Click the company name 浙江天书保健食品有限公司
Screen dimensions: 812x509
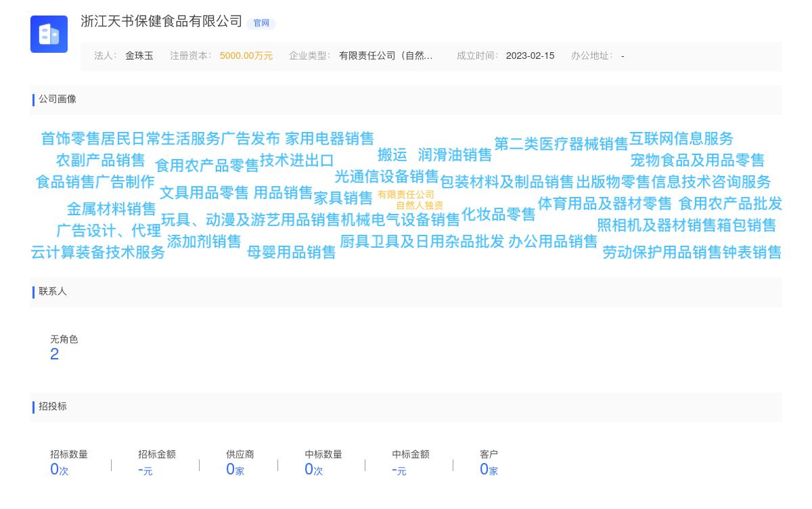(x=162, y=22)
